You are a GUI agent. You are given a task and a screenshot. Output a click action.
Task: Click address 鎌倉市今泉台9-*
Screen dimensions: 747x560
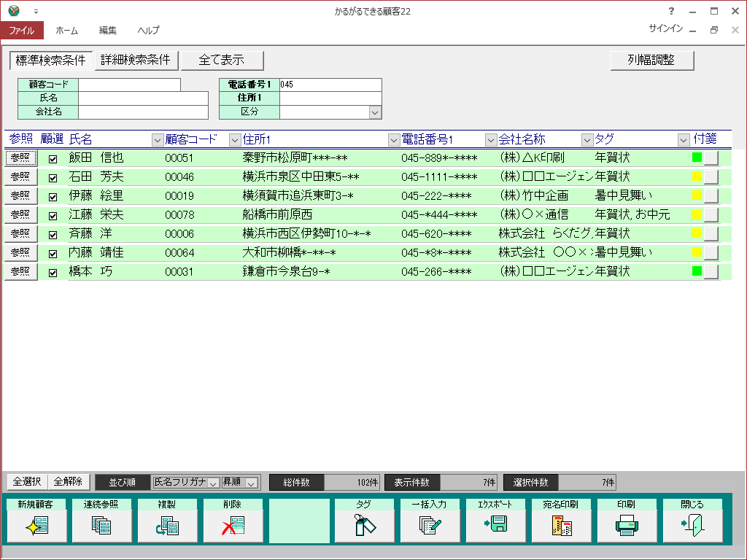pos(286,272)
